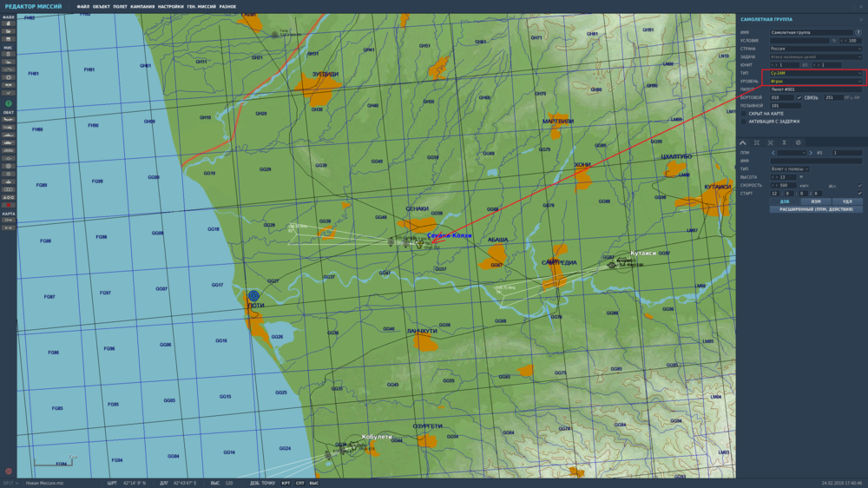
Task: Open the 'Кампания' menu
Action: (142, 7)
